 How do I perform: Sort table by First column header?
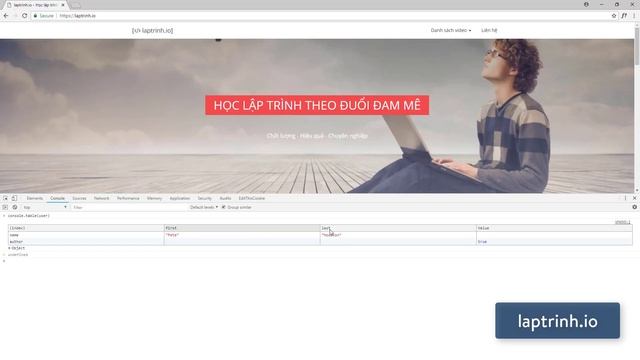[x=242, y=228]
